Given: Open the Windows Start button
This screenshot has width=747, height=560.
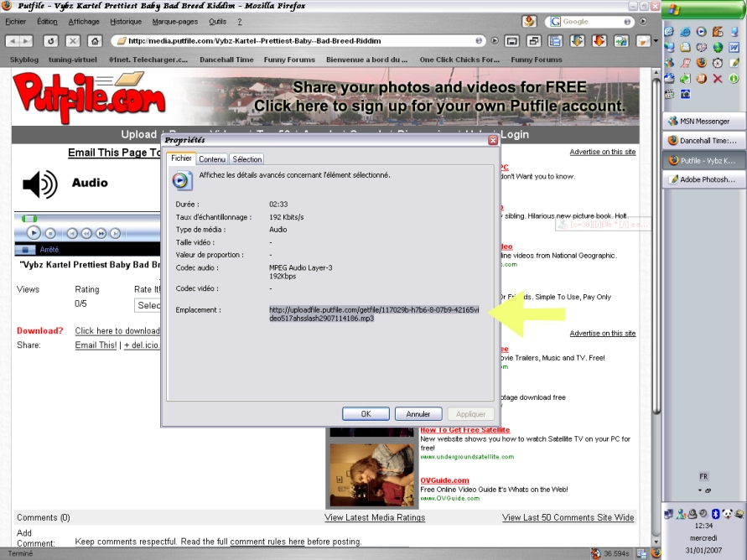Looking at the screenshot, I should (704, 9).
